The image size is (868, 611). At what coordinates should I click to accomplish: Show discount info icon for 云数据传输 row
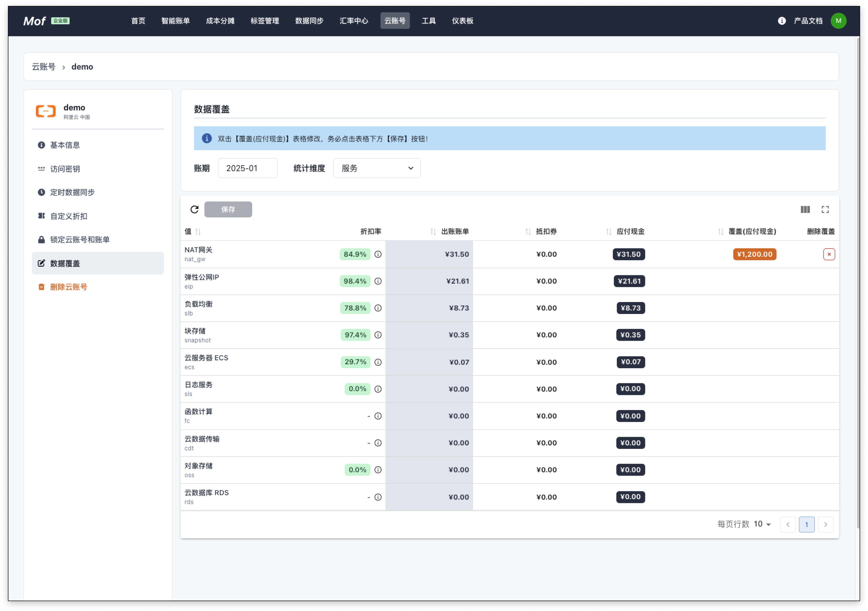tap(378, 443)
